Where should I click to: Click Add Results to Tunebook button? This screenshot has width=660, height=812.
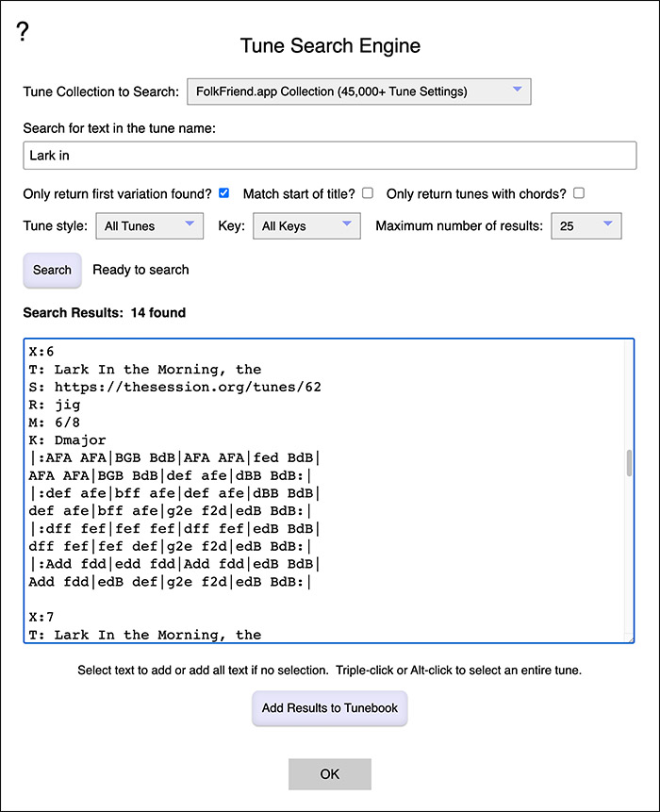click(330, 708)
